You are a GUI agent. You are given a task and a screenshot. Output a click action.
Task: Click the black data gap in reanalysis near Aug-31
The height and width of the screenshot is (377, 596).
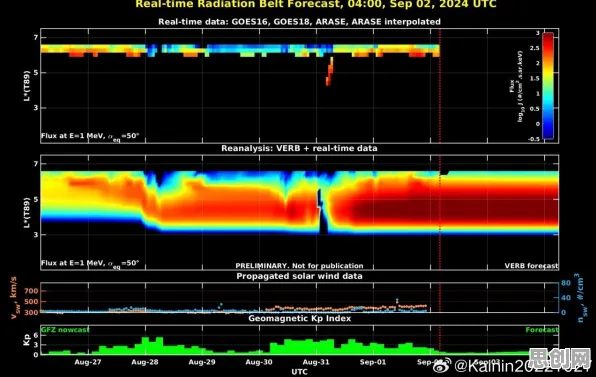(x=322, y=212)
